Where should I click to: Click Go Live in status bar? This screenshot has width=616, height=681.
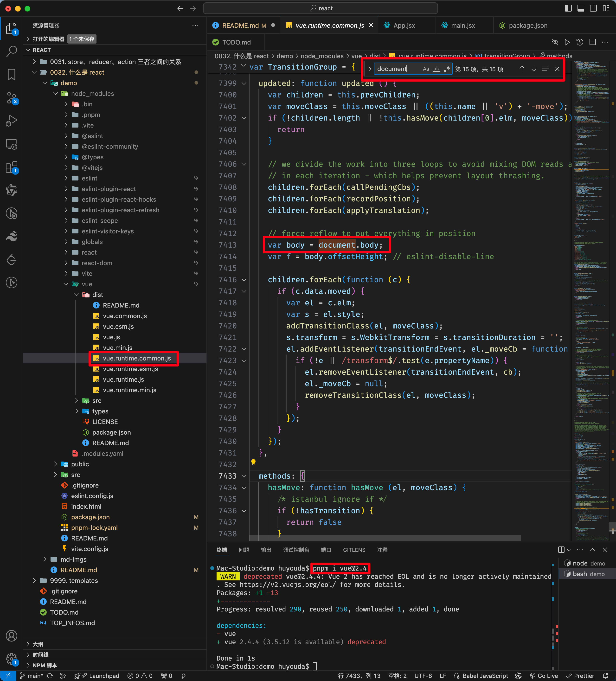pos(544,676)
